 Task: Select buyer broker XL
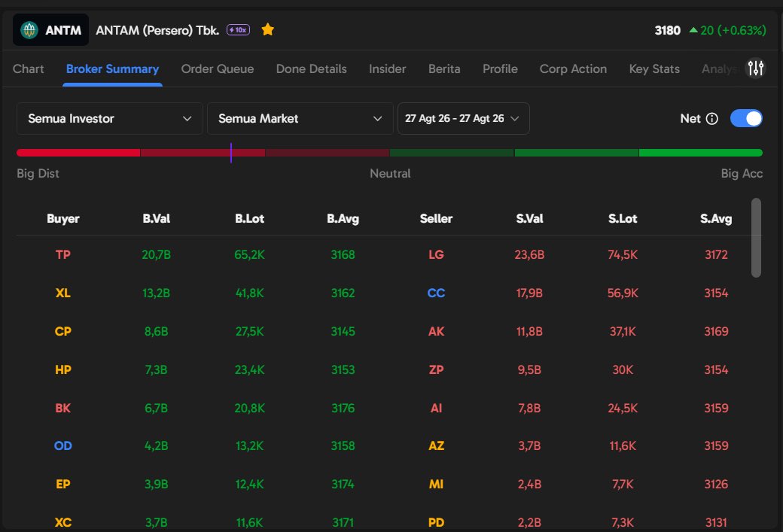coord(63,293)
